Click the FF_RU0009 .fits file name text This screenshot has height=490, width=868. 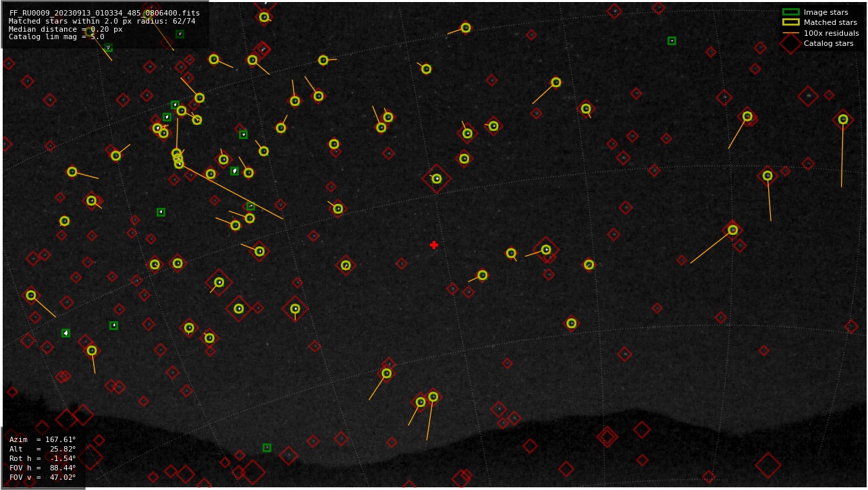click(105, 13)
